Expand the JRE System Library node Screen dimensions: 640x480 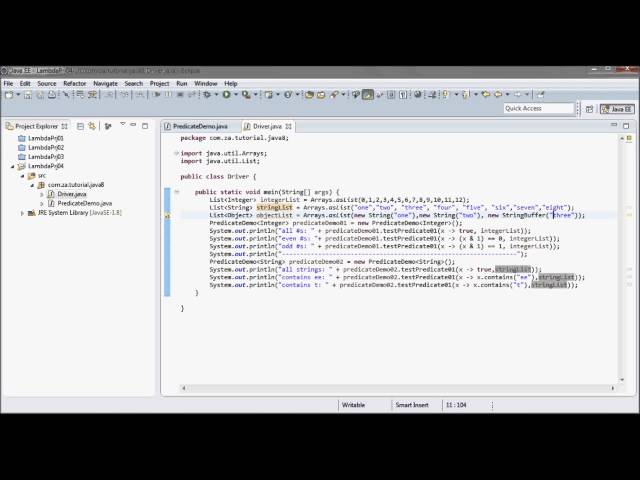pos(22,213)
